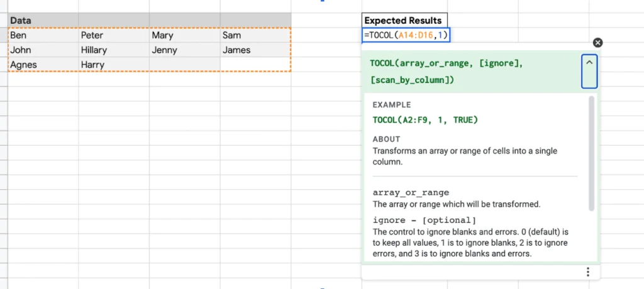
Task: Click the TOCOL(A2:F9, 1, TRUE) example formula
Action: click(x=425, y=119)
